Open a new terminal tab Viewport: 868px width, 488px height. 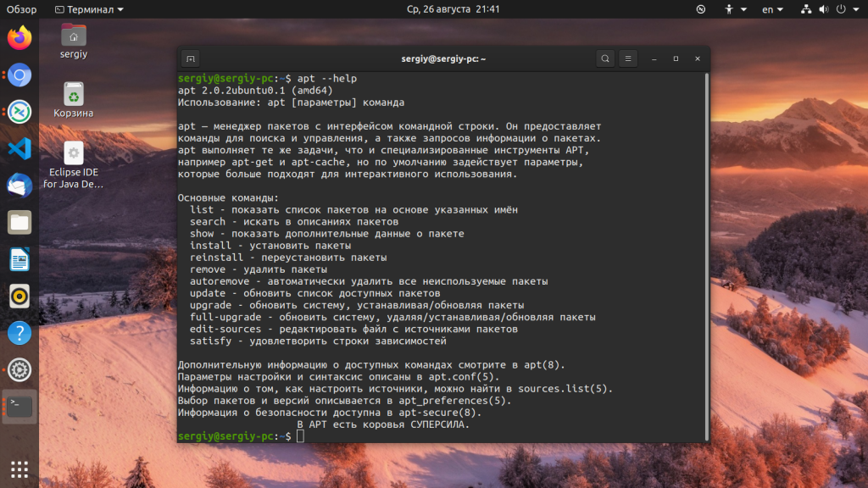[191, 58]
